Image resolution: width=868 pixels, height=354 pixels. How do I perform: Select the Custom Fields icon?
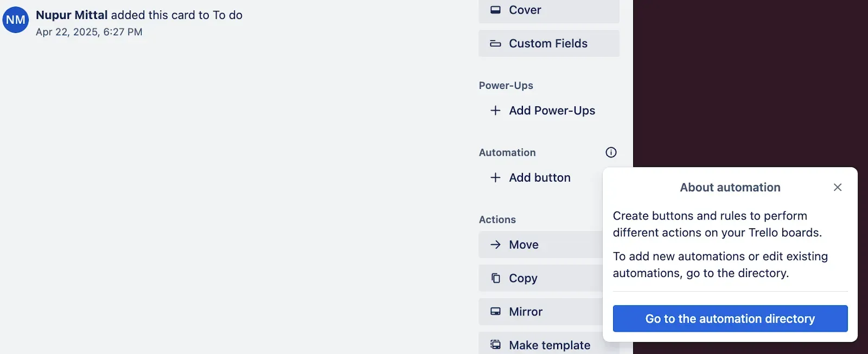[x=495, y=43]
